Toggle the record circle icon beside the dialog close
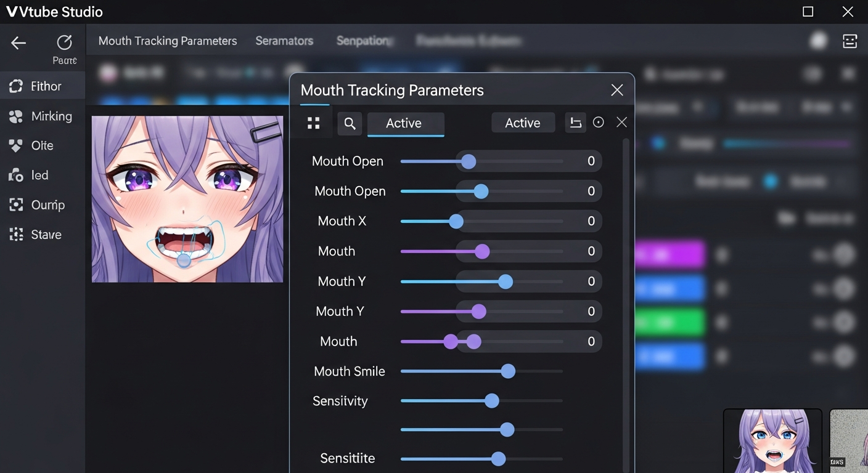 (x=598, y=122)
